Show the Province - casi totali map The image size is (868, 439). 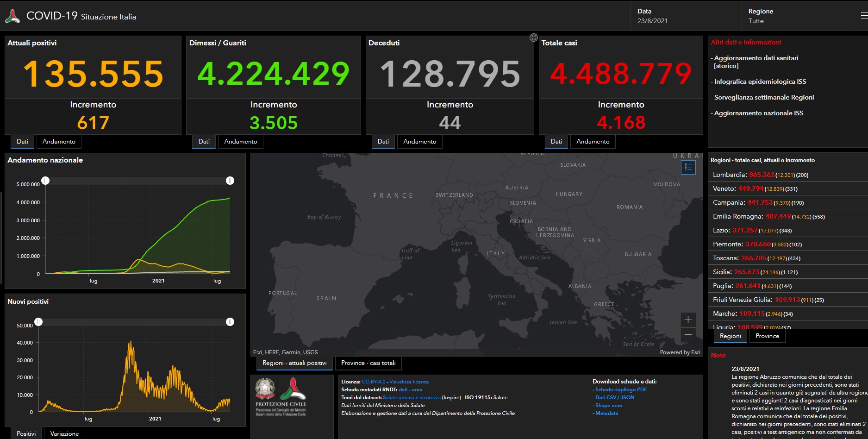tap(368, 363)
